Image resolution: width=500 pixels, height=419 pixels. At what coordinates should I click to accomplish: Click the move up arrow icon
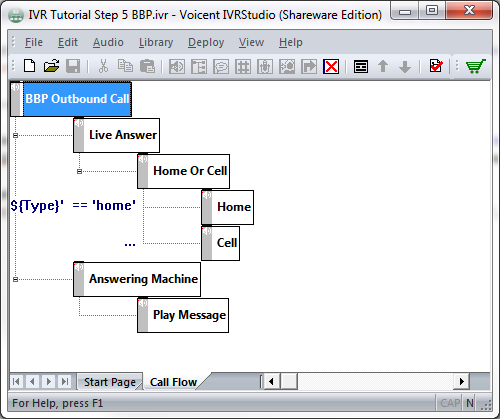tap(383, 66)
